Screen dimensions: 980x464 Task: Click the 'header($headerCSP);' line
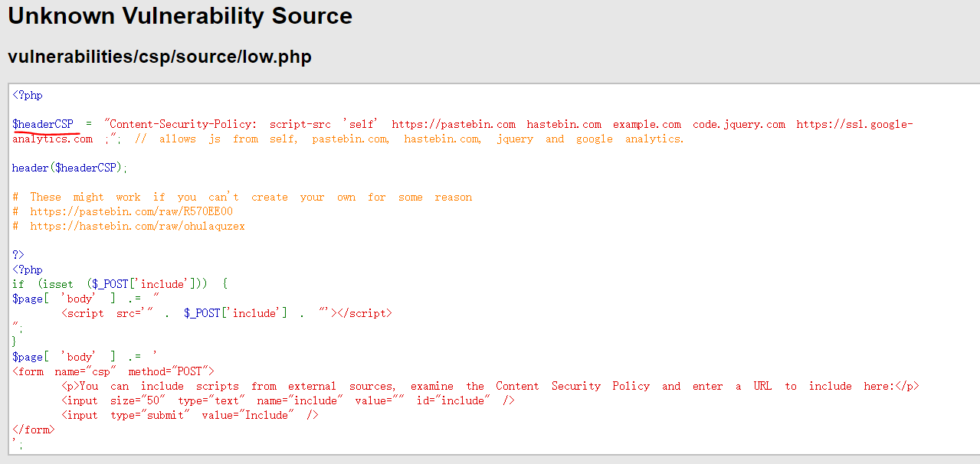click(x=70, y=168)
